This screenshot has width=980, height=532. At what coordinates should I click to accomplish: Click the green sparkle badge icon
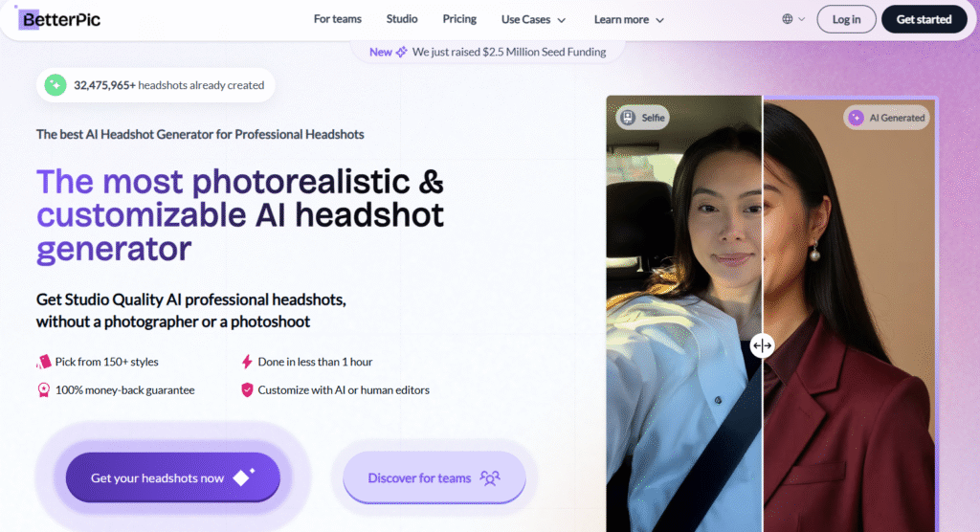pyautogui.click(x=56, y=85)
